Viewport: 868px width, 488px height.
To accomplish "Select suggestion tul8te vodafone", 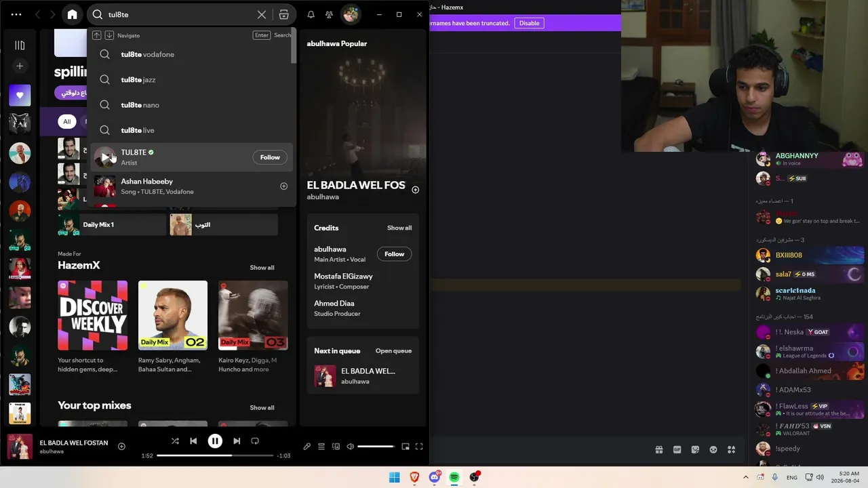I will (193, 54).
